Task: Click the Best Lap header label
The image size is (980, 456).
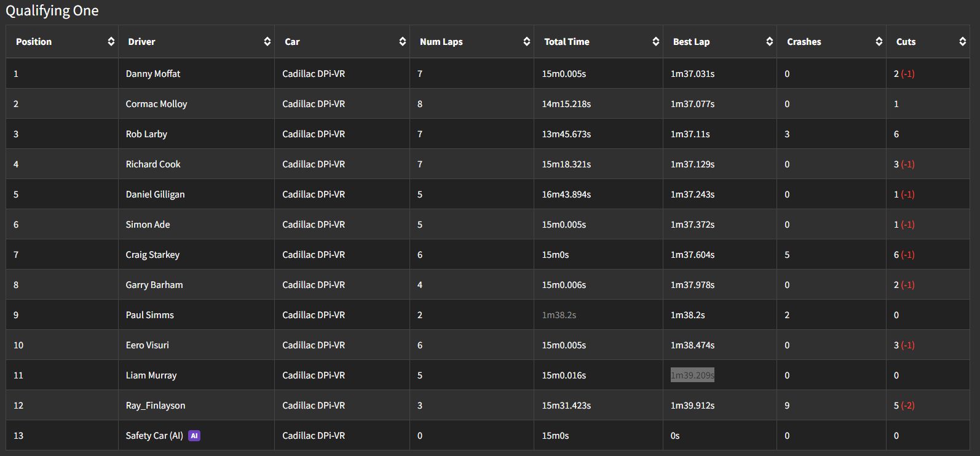Action: pyautogui.click(x=692, y=42)
